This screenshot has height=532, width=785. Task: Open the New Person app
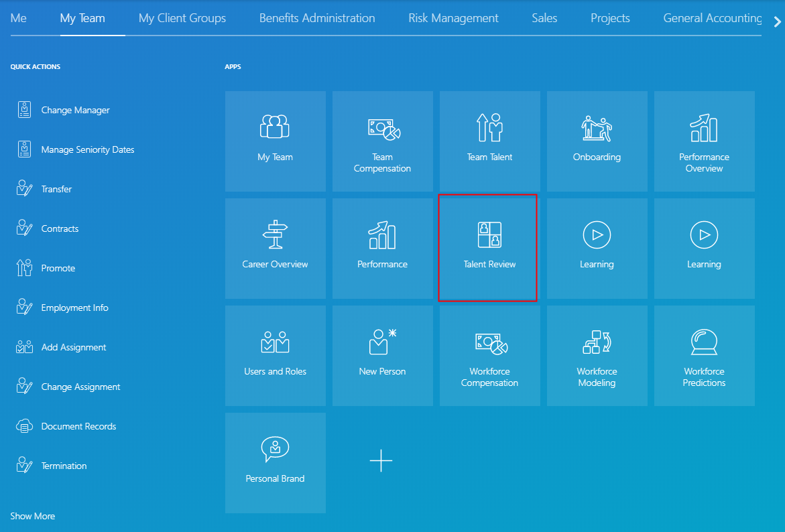pyautogui.click(x=382, y=355)
